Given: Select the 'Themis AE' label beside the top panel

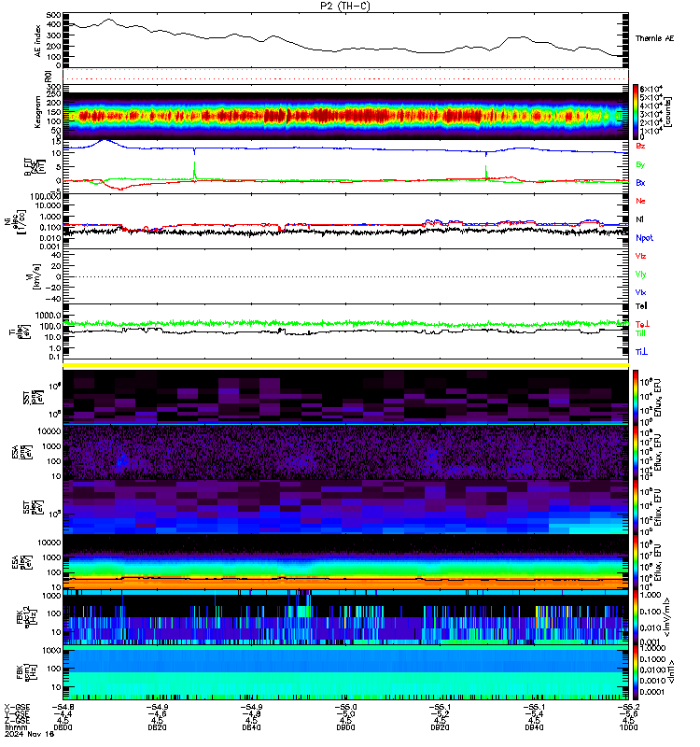Looking at the screenshot, I should click(x=655, y=38).
